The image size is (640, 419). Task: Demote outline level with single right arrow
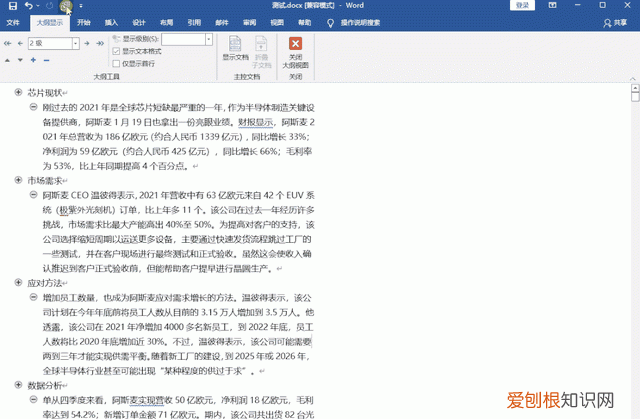tap(87, 43)
